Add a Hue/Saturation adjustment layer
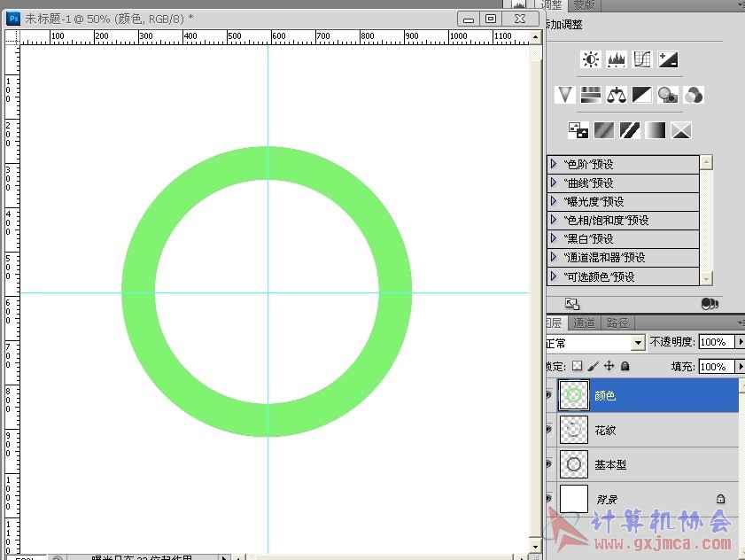 point(591,95)
